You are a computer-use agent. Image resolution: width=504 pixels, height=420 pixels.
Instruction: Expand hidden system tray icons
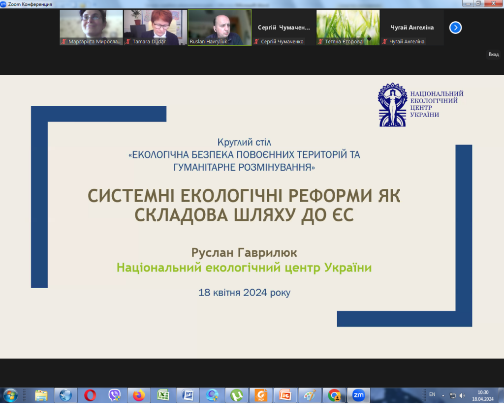click(x=442, y=395)
